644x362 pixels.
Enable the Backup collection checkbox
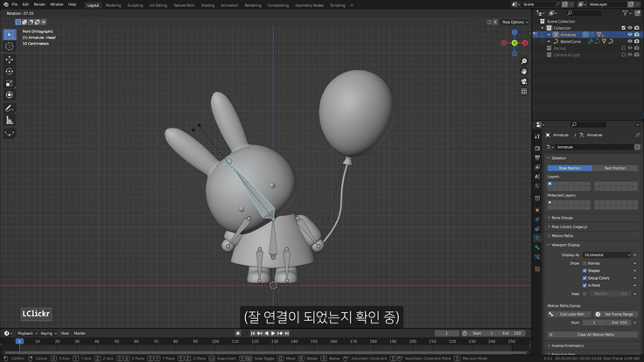624,48
